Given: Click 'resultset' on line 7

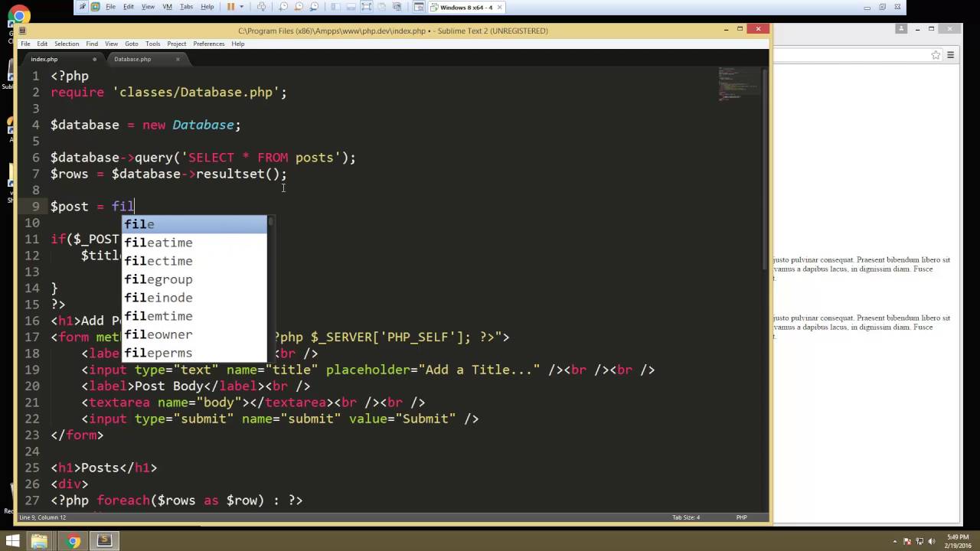Looking at the screenshot, I should pos(230,174).
